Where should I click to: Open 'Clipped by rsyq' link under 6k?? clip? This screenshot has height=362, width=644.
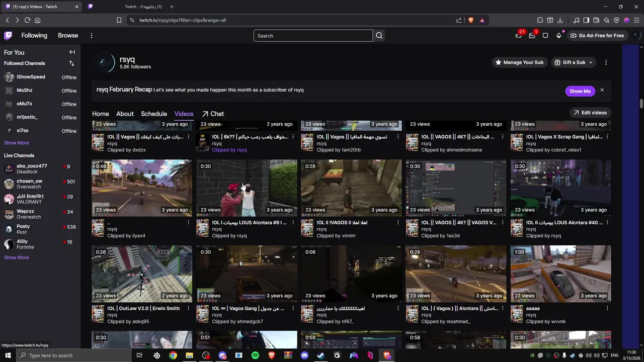coord(229,150)
